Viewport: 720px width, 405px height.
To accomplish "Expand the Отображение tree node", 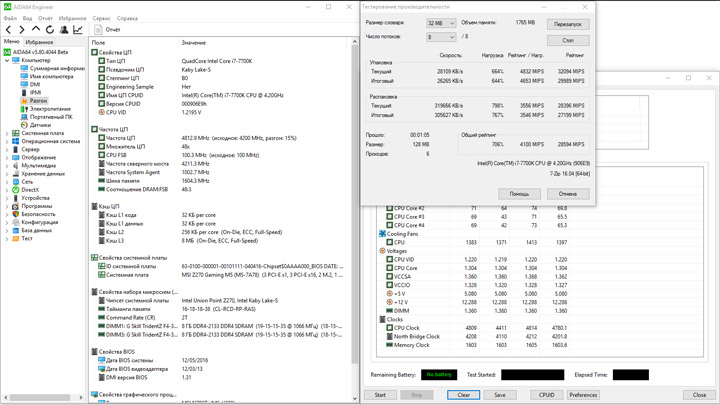I will (x=7, y=158).
